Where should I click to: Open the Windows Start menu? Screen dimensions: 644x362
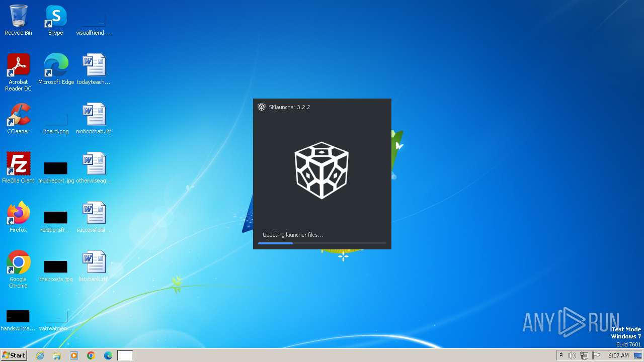(14, 355)
